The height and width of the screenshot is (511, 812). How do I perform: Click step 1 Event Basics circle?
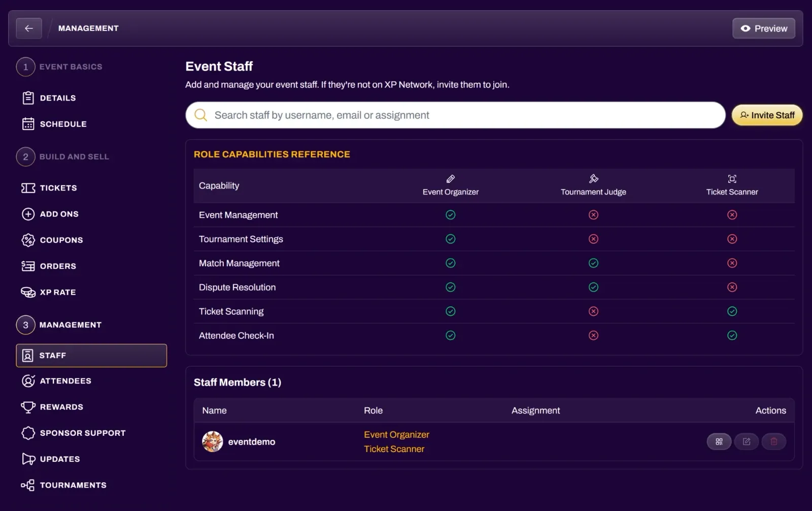tap(25, 67)
